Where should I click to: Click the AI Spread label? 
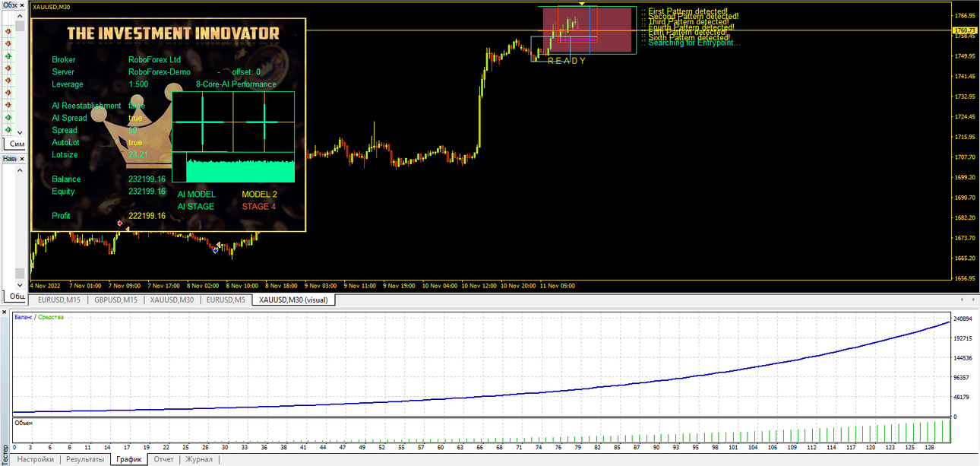[69, 118]
